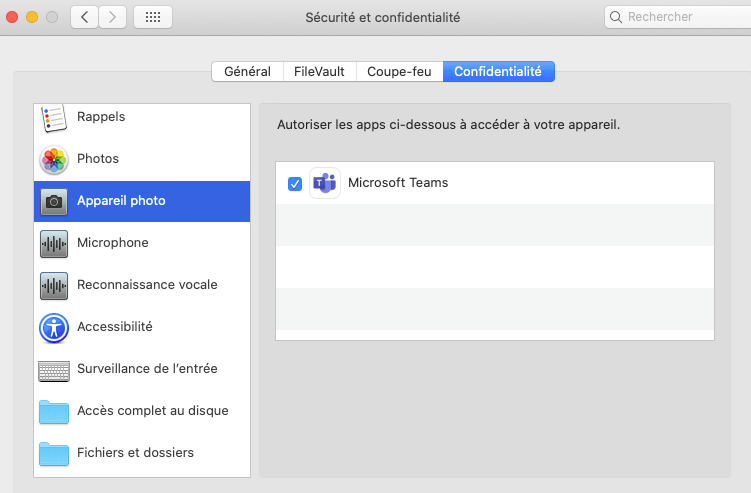Show all preferences grid button
Screen dimensions: 751x493
pos(153,17)
